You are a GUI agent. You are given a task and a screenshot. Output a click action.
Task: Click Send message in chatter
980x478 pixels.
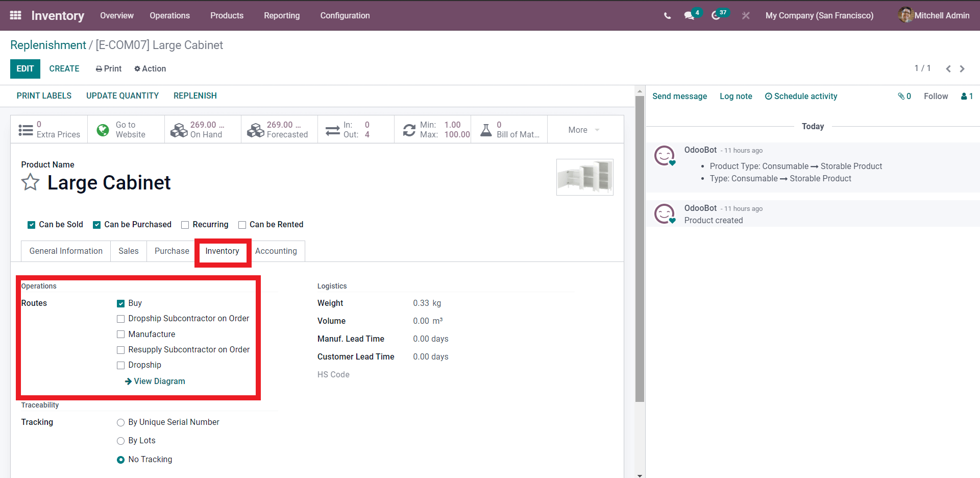(x=679, y=96)
